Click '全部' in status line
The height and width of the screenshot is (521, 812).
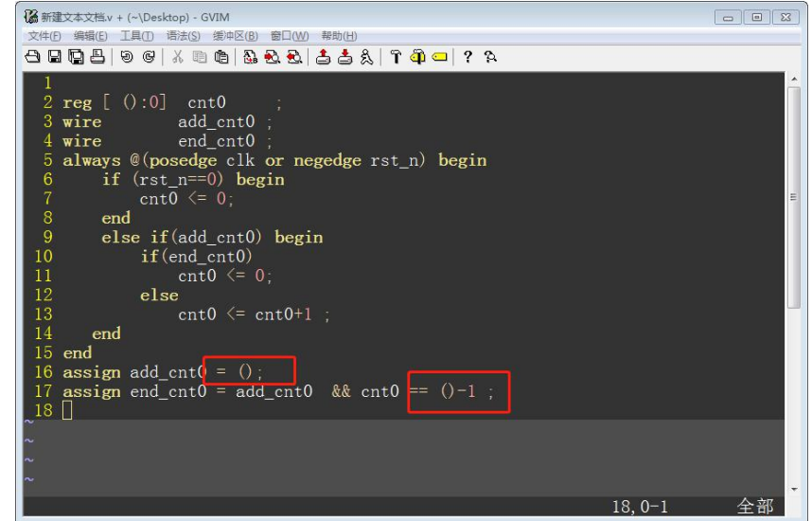[755, 506]
